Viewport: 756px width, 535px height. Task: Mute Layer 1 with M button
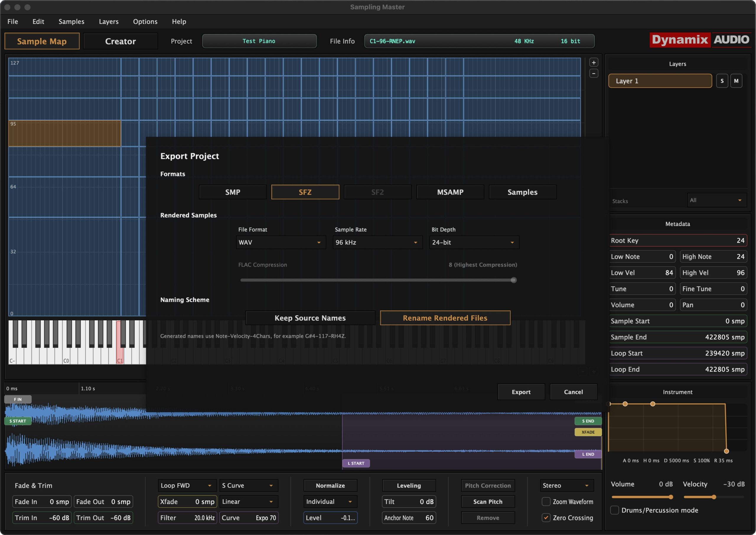pyautogui.click(x=736, y=81)
